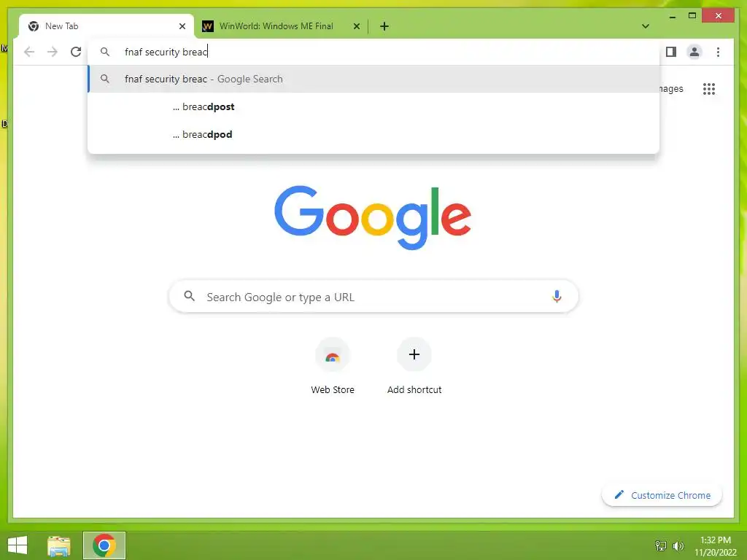Open the Google apps grid

(709, 89)
